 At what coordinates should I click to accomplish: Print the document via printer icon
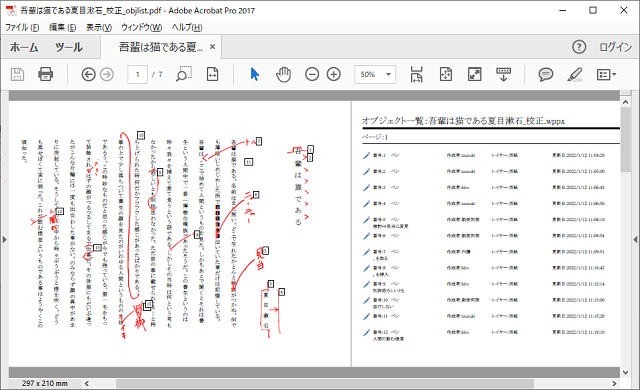45,74
